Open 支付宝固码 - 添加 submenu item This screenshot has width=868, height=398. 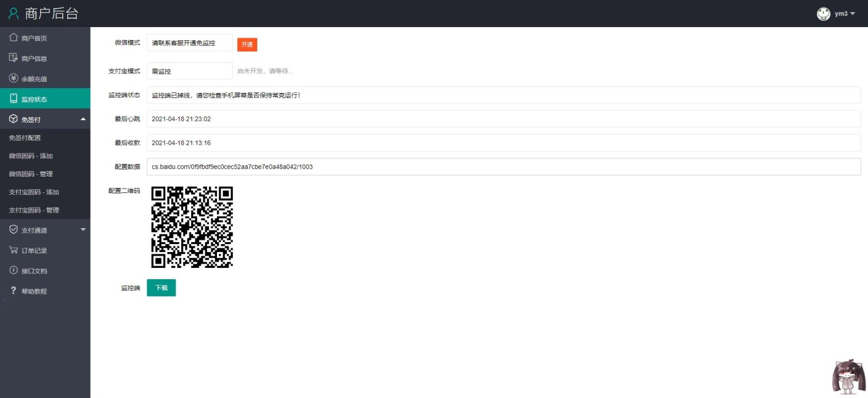[x=45, y=192]
